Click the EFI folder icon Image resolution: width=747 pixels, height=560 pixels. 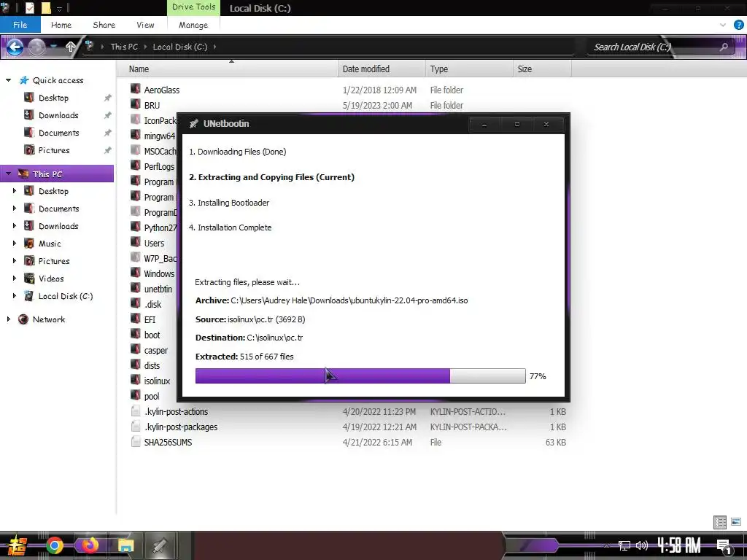pyautogui.click(x=136, y=319)
